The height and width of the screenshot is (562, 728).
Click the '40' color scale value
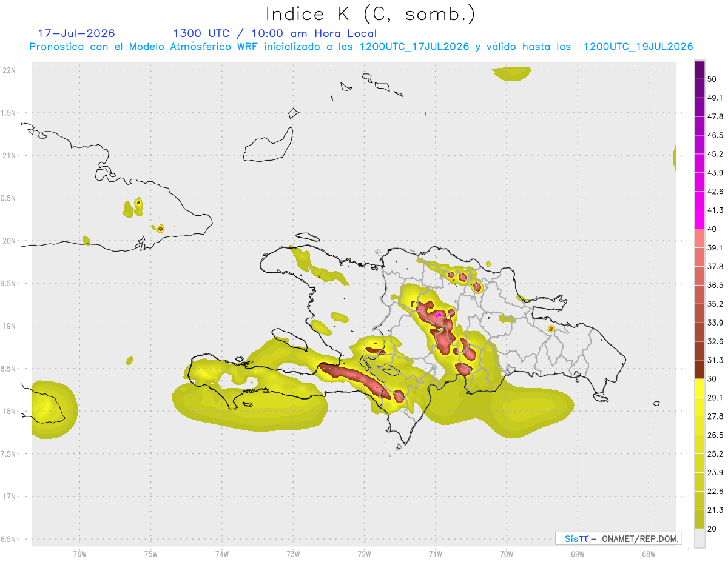[x=712, y=229]
